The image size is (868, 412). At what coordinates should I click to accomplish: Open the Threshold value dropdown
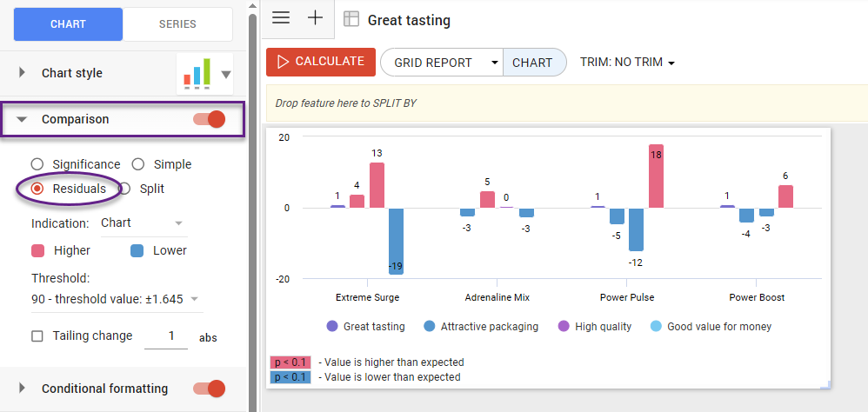(x=116, y=299)
